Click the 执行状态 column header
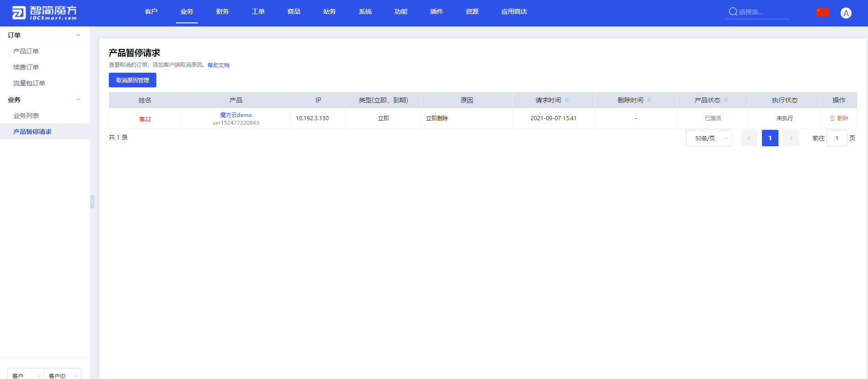 click(785, 100)
